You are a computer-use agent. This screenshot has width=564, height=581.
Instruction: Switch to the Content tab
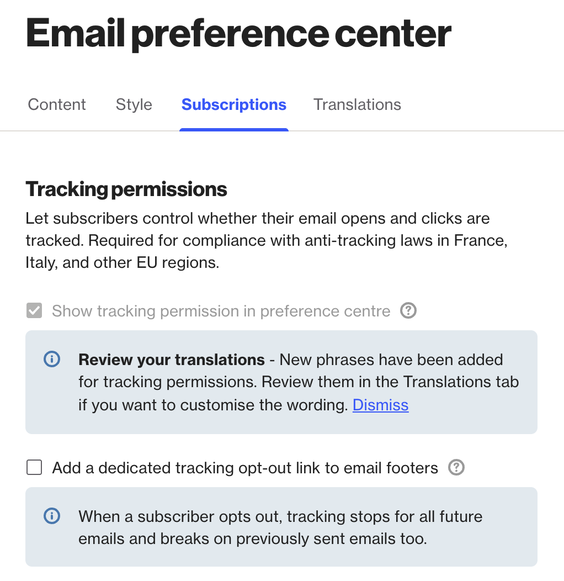(57, 104)
